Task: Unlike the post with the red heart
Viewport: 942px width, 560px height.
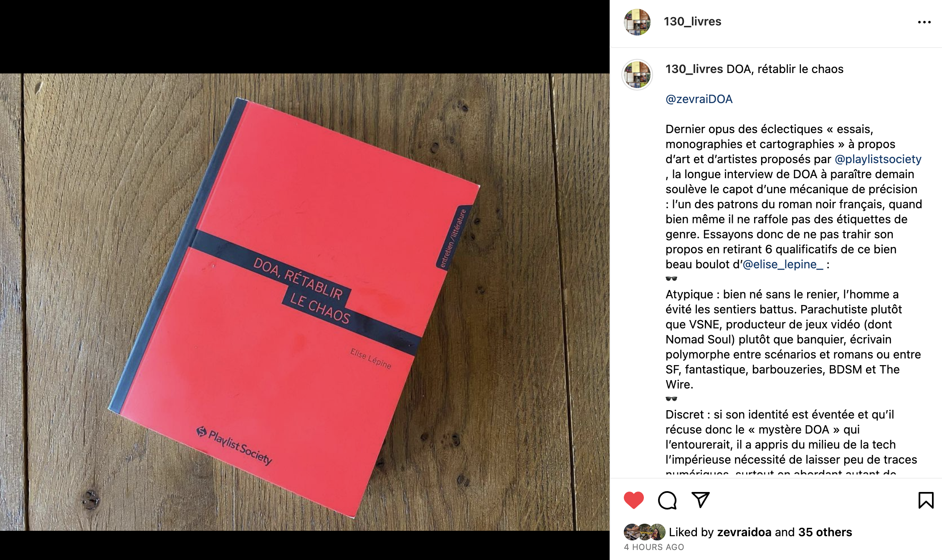Action: [633, 500]
